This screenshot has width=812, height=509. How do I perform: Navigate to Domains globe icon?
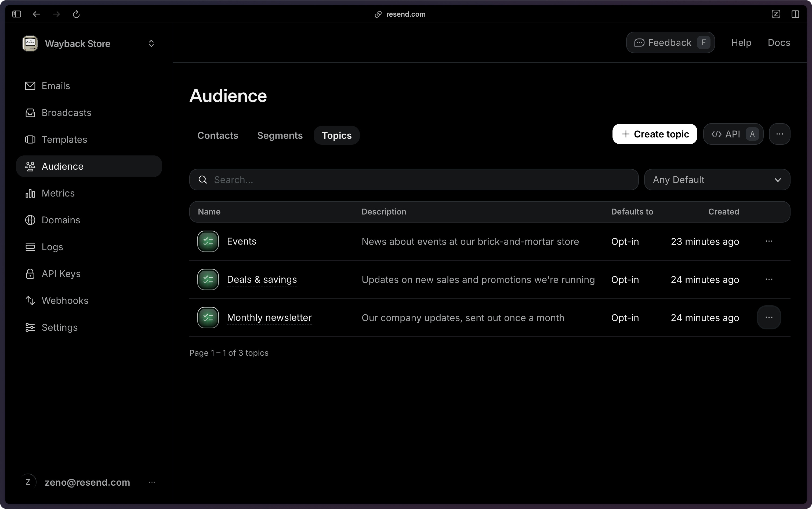tap(30, 220)
